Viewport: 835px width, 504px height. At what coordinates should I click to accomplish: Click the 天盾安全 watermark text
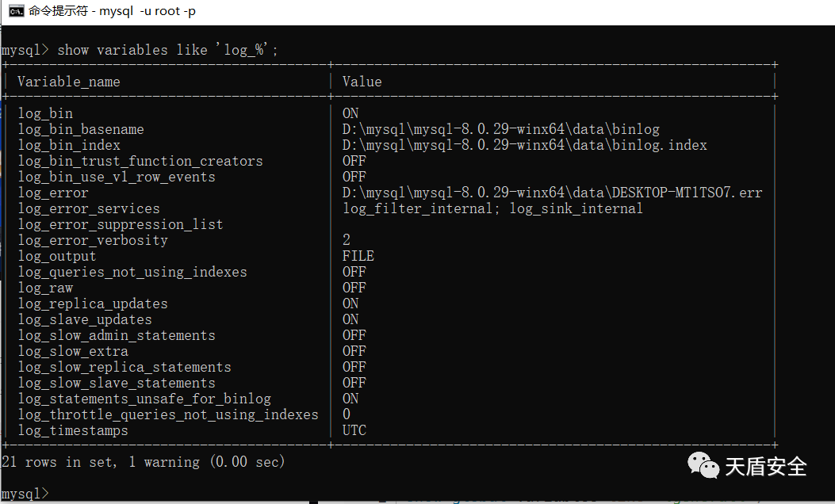[765, 466]
